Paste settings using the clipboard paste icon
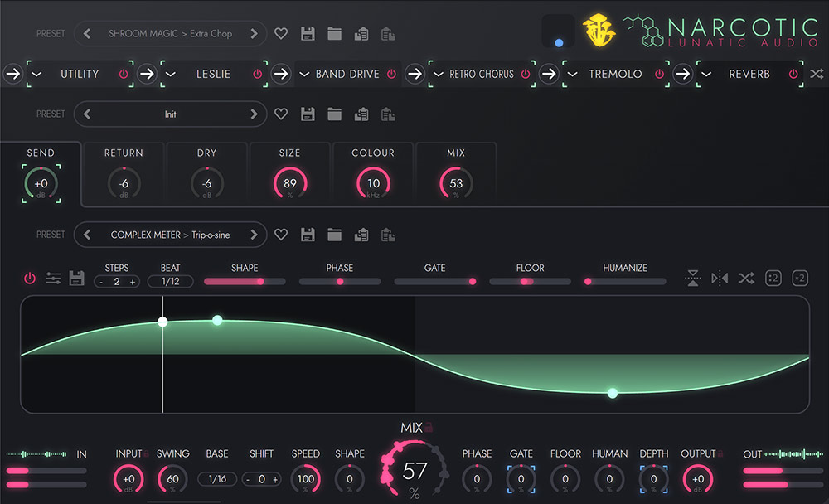The height and width of the screenshot is (504, 829). 387,33
